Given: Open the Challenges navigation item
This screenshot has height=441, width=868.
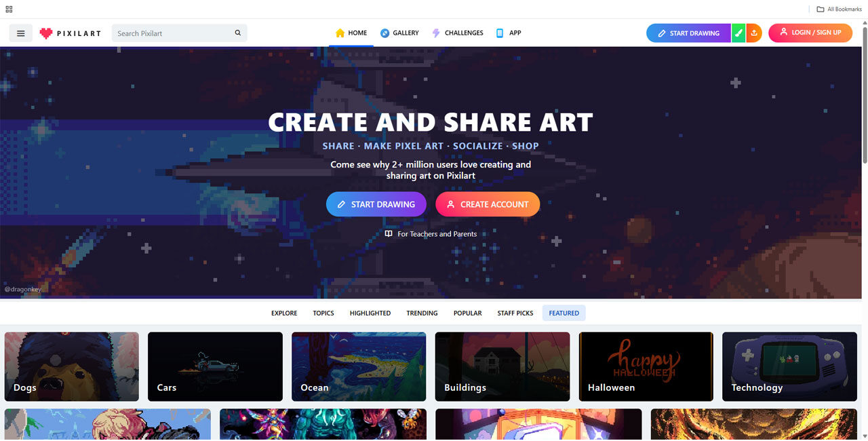Looking at the screenshot, I should click(x=458, y=33).
